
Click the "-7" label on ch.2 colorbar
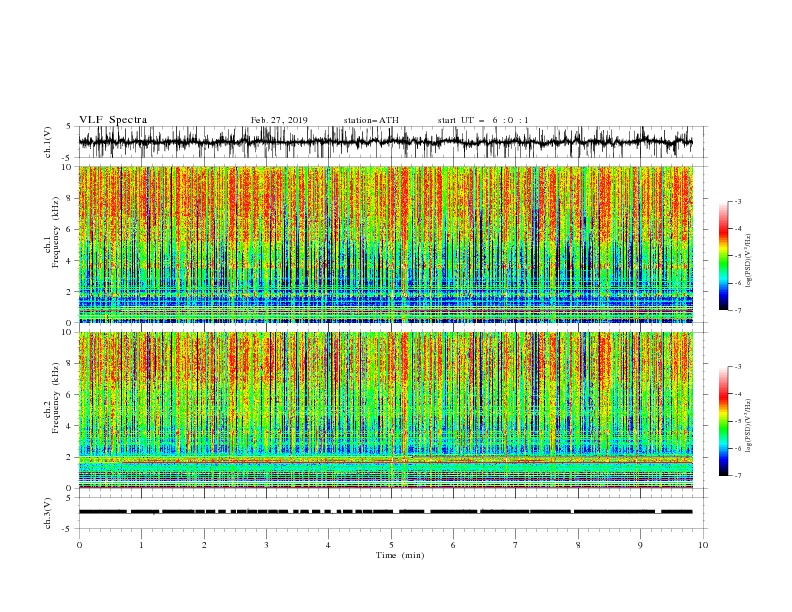click(737, 475)
